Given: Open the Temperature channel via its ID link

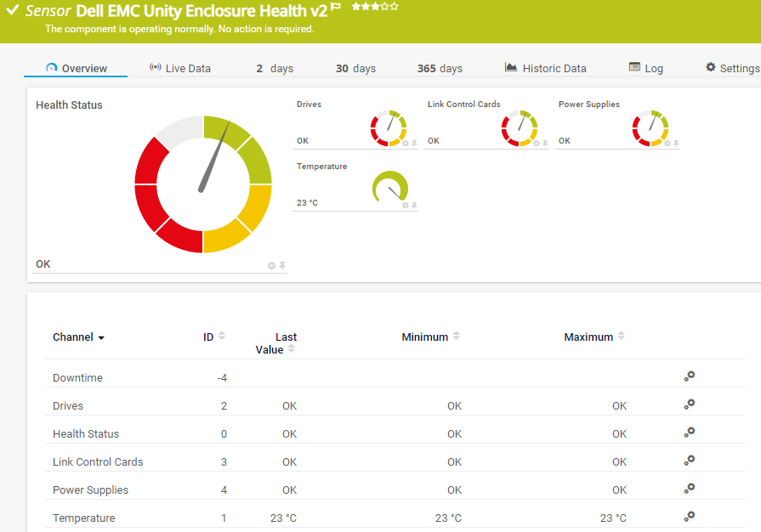Looking at the screenshot, I should click(x=223, y=518).
